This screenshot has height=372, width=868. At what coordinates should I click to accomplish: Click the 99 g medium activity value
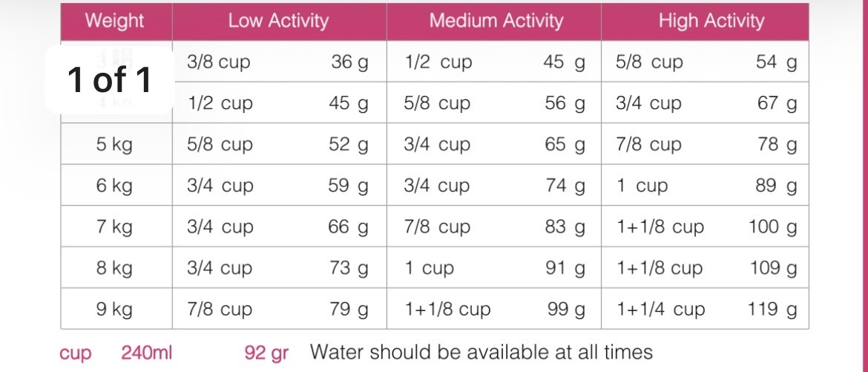[x=566, y=310]
